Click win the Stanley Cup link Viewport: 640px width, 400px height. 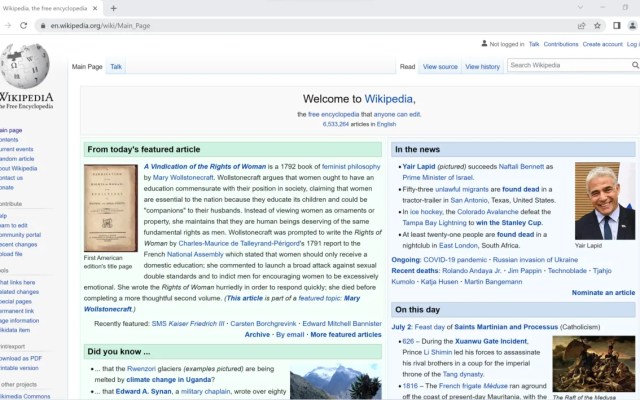pyautogui.click(x=509, y=223)
